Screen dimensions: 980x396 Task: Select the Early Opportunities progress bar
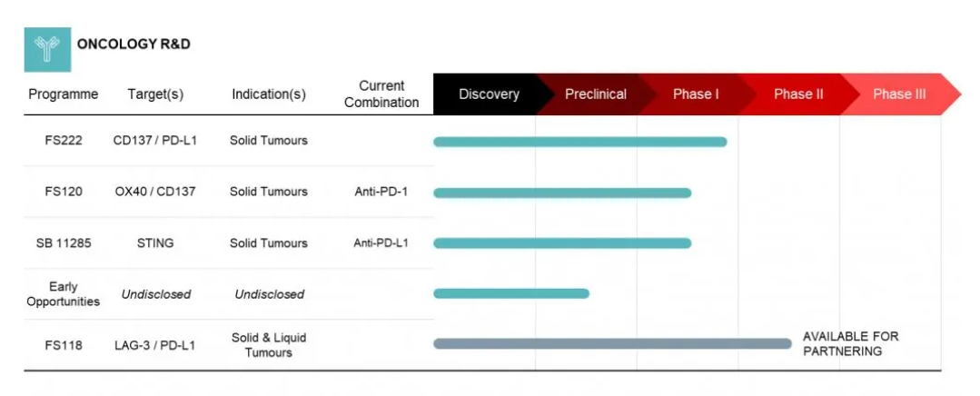[511, 293]
